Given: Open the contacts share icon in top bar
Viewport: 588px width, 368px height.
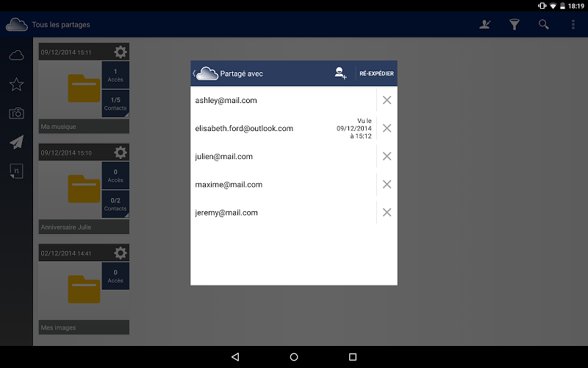Looking at the screenshot, I should pyautogui.click(x=485, y=25).
